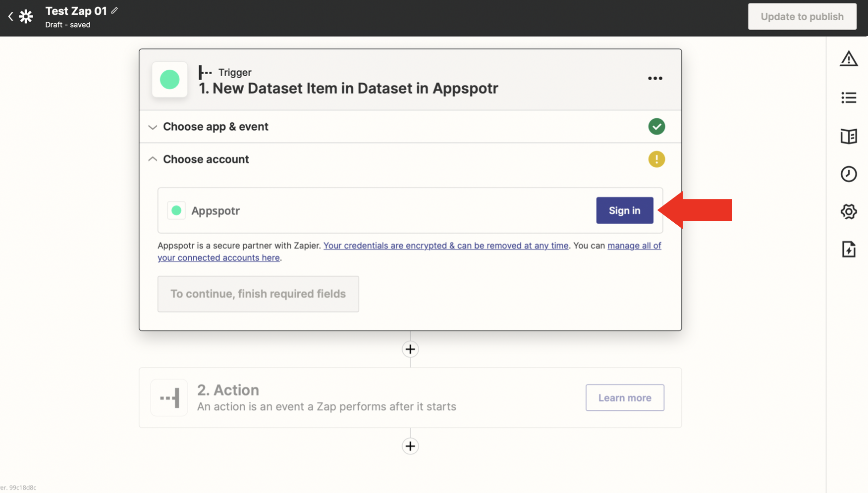Open manage all connected accounts link
Screen dimensions: 868x493
tap(409, 251)
